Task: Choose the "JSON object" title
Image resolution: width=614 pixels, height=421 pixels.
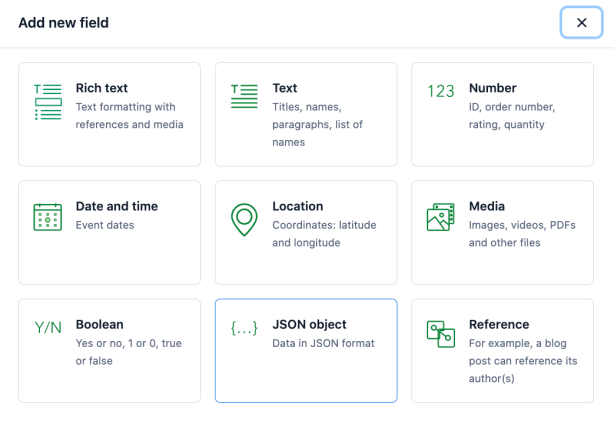Action: pyautogui.click(x=309, y=325)
